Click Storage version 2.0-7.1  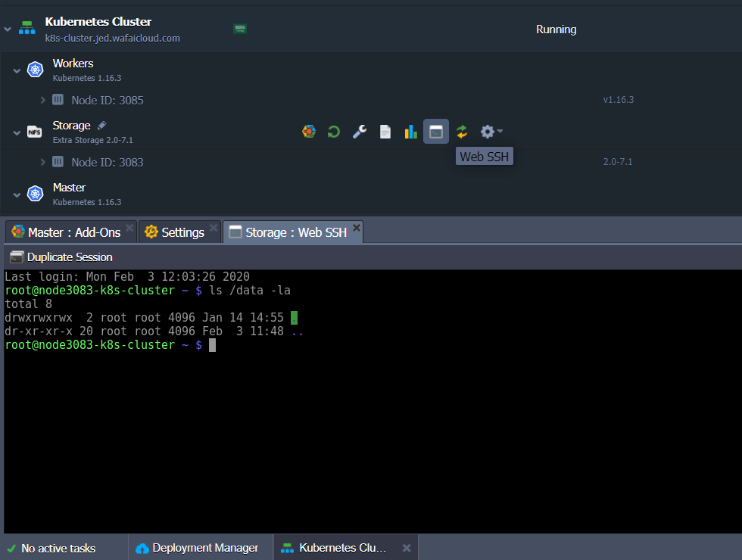618,161
